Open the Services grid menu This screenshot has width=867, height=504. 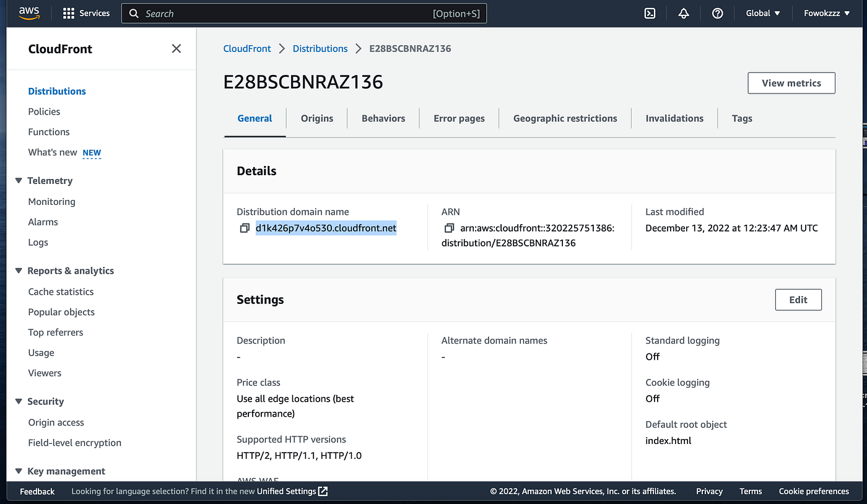[x=86, y=13]
